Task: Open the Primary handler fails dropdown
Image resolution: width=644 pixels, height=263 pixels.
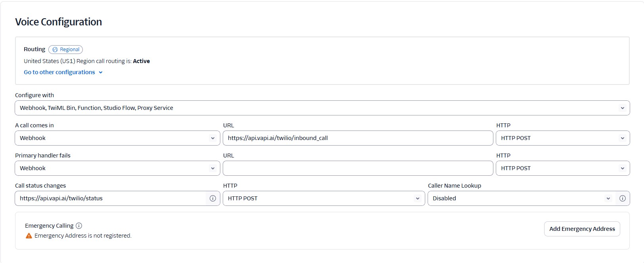Action: [117, 168]
